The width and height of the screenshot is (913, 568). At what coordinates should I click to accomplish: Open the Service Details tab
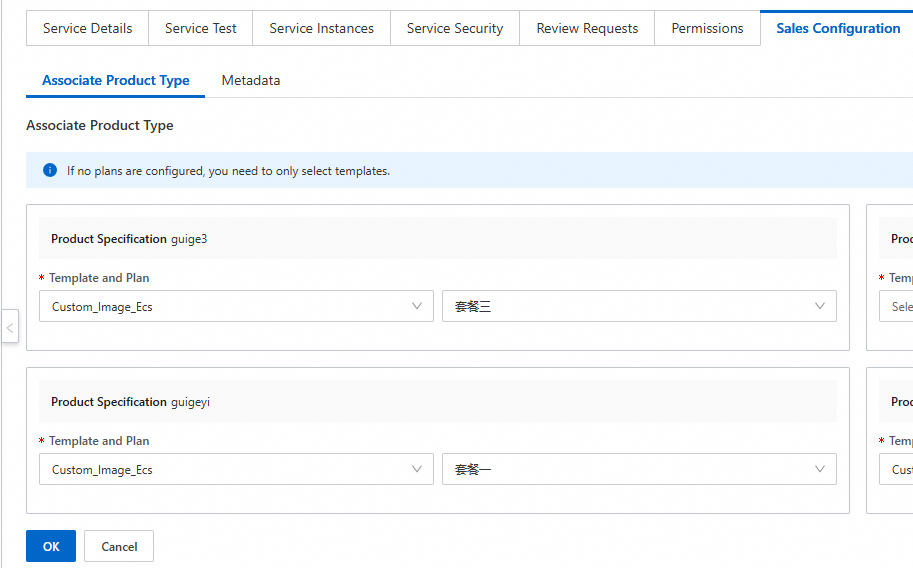[87, 28]
